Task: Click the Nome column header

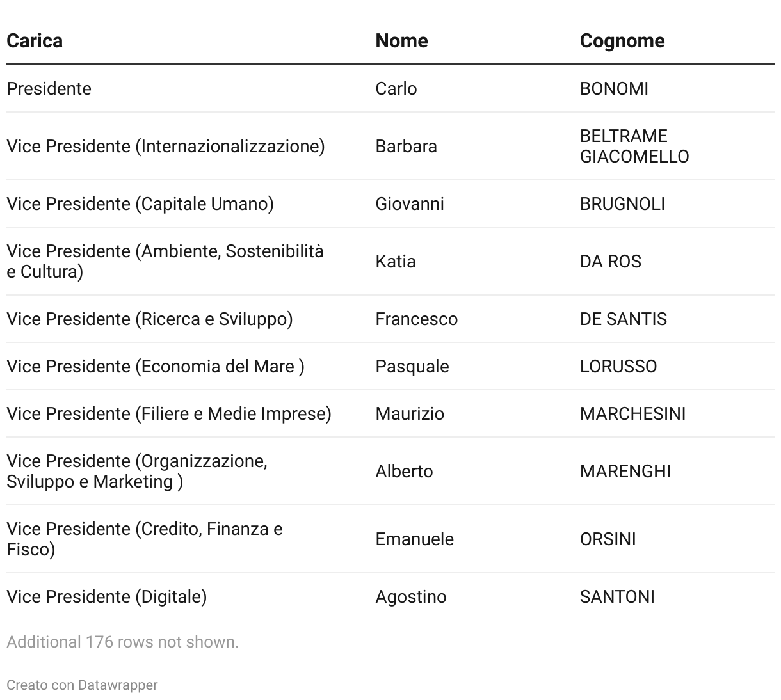Action: tap(401, 41)
